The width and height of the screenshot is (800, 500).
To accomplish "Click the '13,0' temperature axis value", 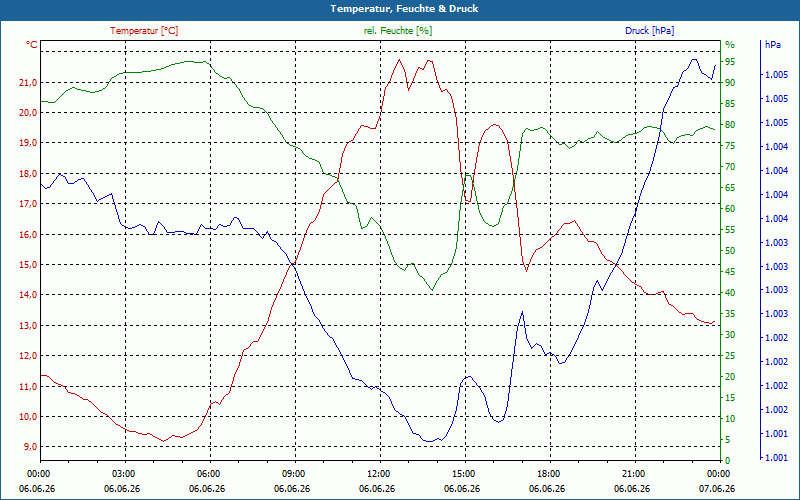I will 28,325.
